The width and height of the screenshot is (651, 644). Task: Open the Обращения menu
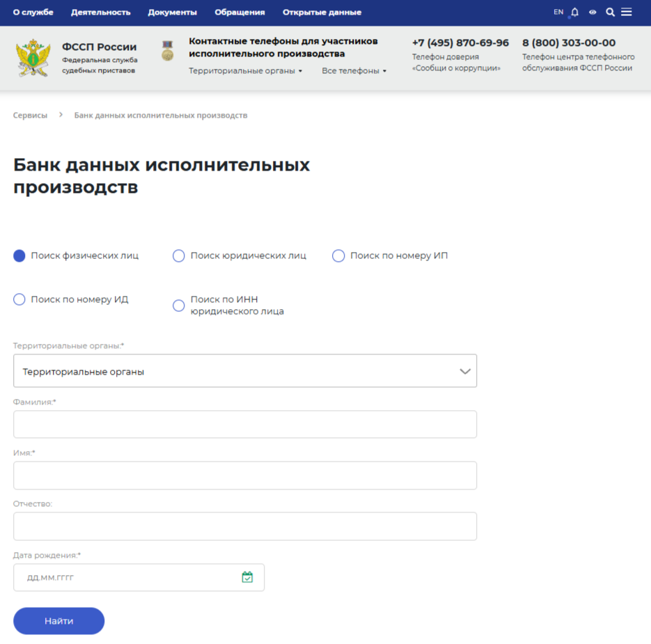[240, 12]
